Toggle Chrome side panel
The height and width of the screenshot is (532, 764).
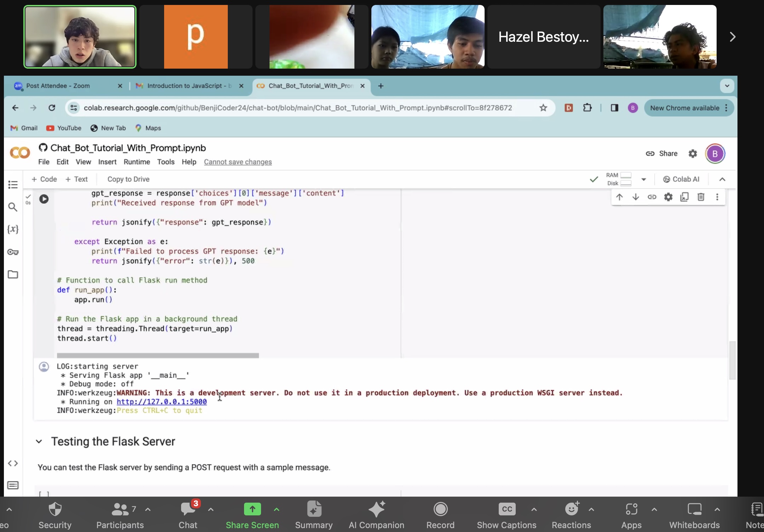[614, 108]
